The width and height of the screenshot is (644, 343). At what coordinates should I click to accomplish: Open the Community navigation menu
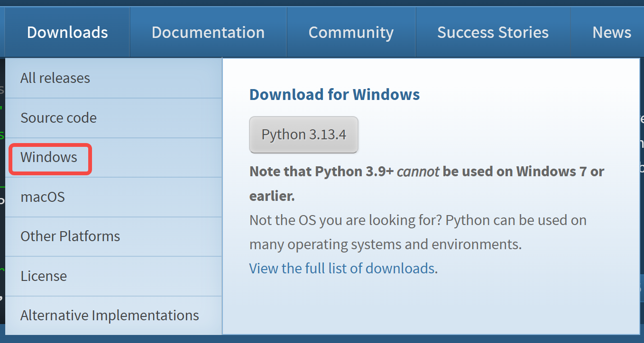coord(351,32)
